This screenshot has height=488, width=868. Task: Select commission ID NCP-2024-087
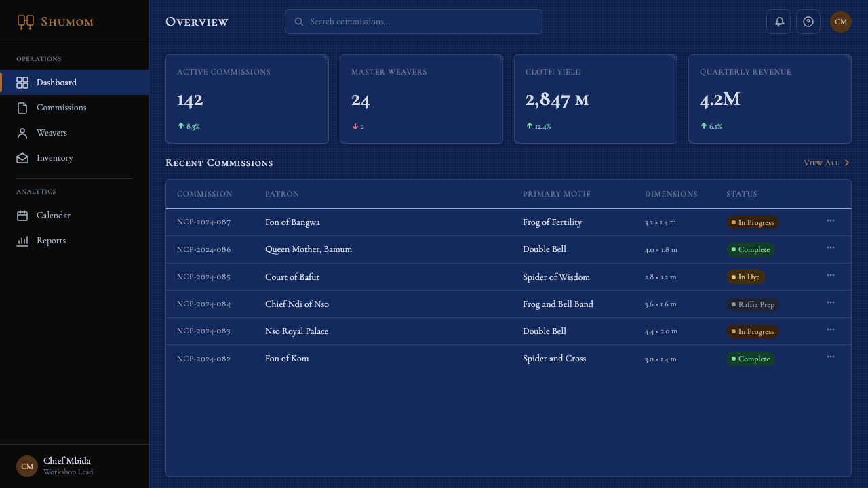click(204, 222)
